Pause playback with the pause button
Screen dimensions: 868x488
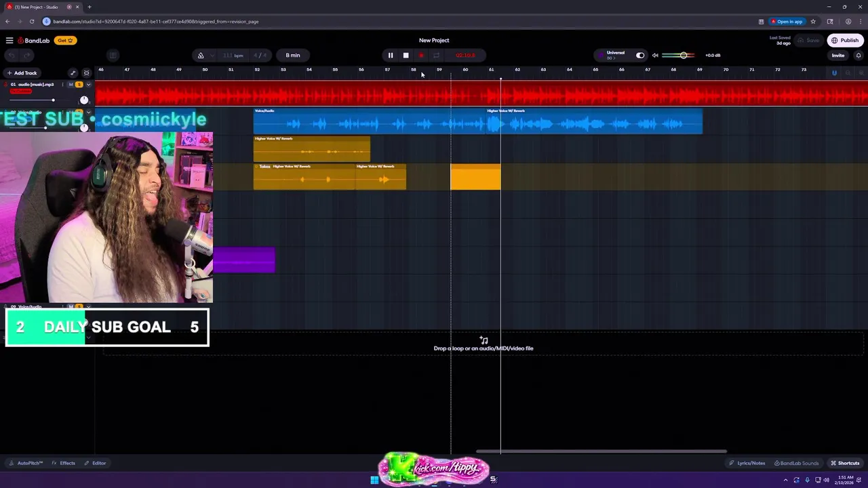[391, 56]
